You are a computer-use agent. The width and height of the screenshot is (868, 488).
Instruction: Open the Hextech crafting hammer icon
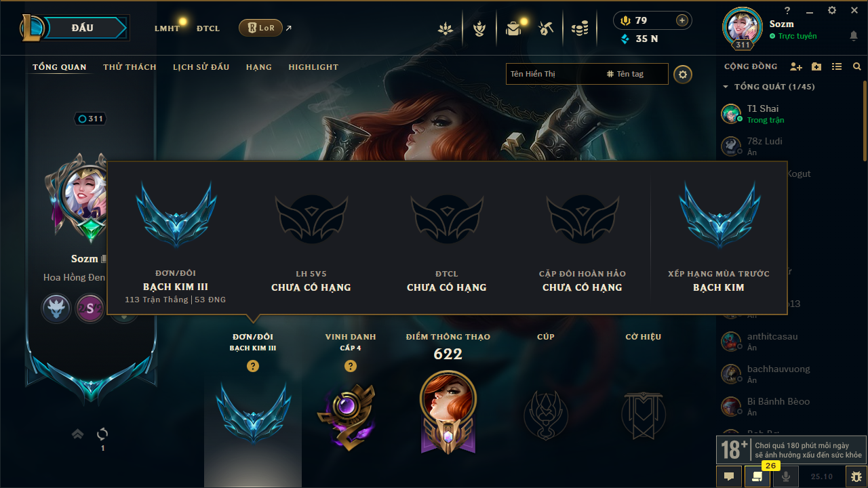coord(546,28)
